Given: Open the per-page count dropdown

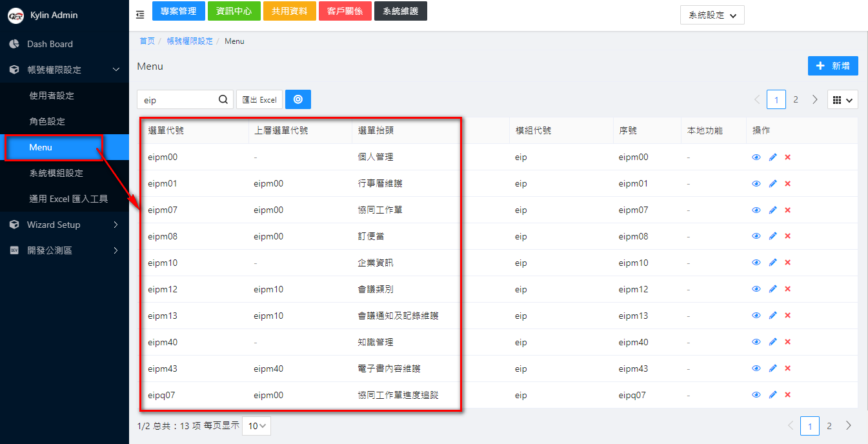Looking at the screenshot, I should [x=256, y=426].
